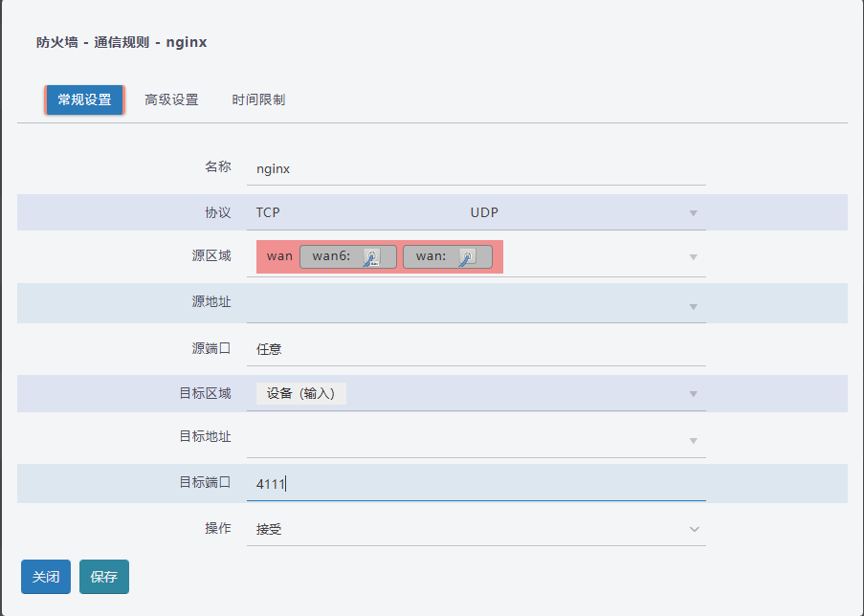The width and height of the screenshot is (864, 616).
Task: Open the 时间限制 tab
Action: click(x=258, y=99)
